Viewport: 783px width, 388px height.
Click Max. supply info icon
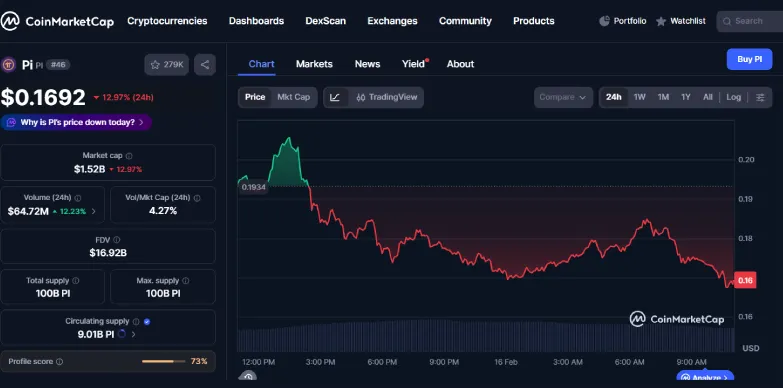pos(185,281)
